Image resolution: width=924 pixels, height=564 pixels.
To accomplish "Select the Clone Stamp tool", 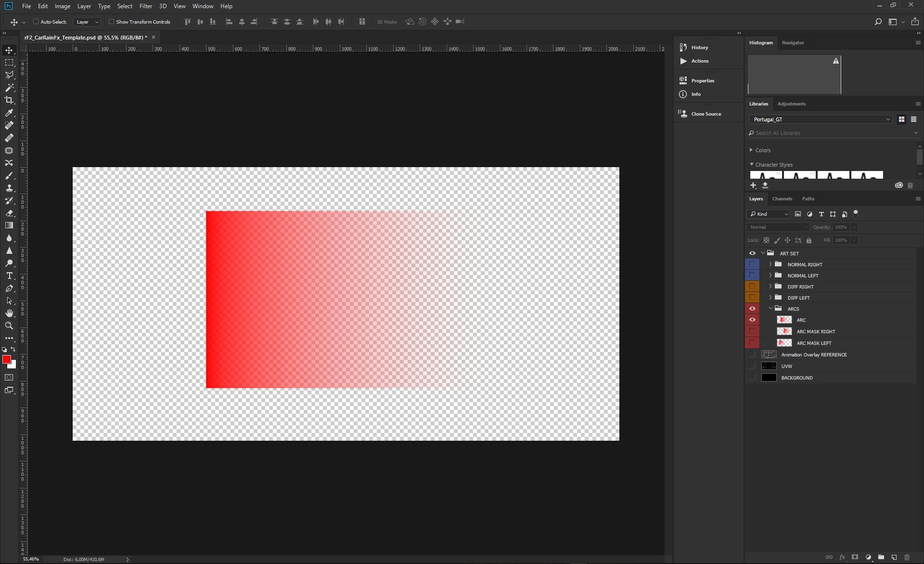I will [9, 188].
